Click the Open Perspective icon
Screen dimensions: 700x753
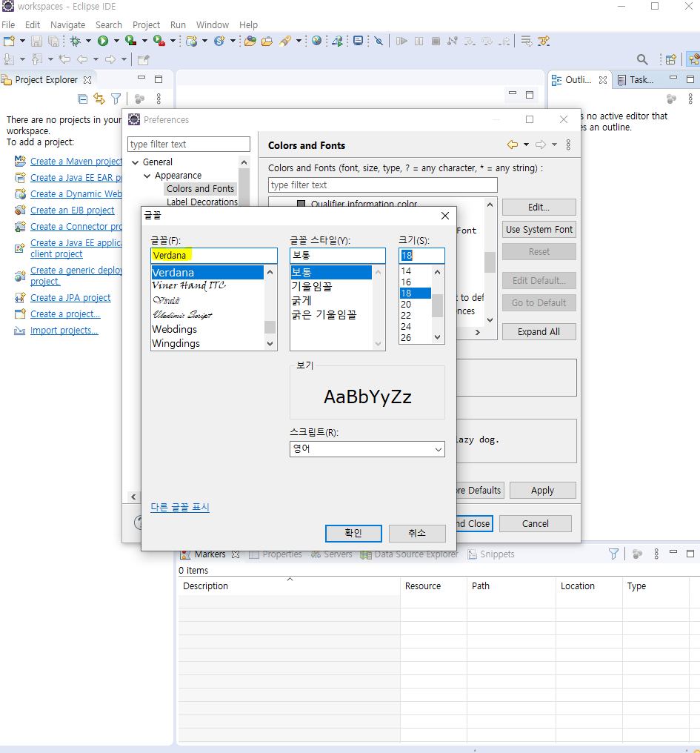pos(670,59)
